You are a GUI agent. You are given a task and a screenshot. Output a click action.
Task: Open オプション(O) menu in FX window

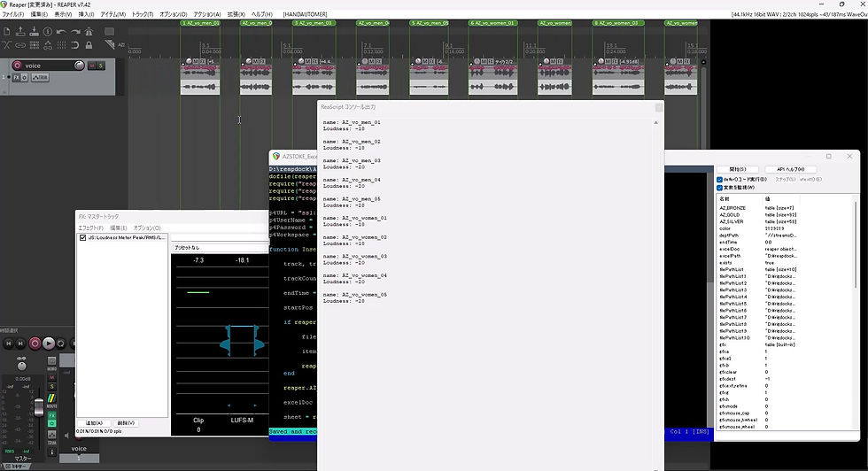(147, 228)
